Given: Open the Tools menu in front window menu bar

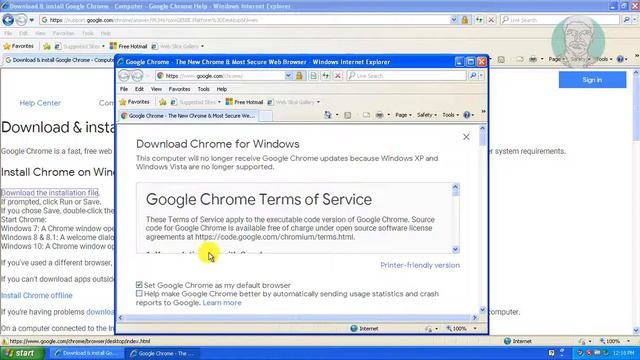Looking at the screenshot, I should pyautogui.click(x=203, y=89).
